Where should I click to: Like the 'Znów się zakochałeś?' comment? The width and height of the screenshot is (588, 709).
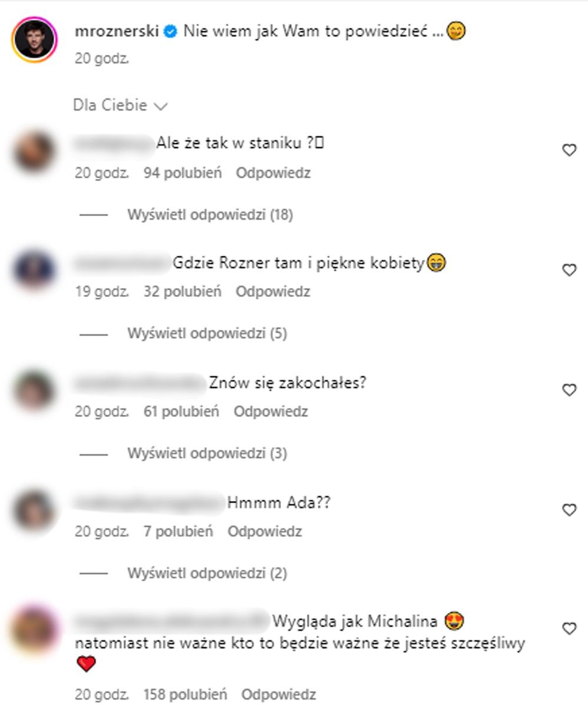coord(569,390)
